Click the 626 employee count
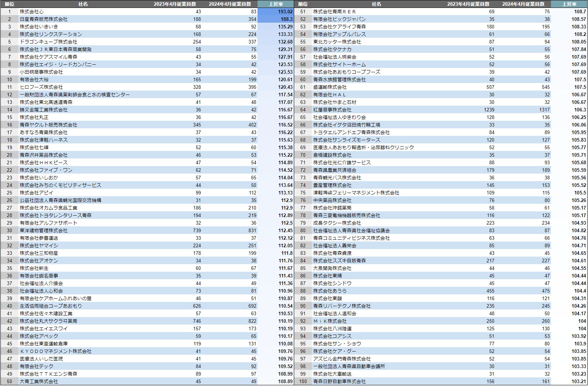Image resolution: width=588 pixels, height=386 pixels. [x=197, y=306]
